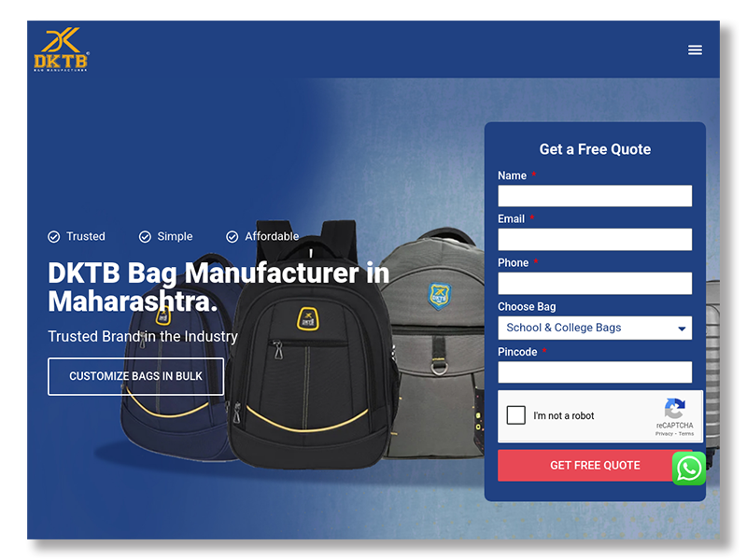Click the Trusted checkmark icon
747x560 pixels.
pyautogui.click(x=54, y=237)
